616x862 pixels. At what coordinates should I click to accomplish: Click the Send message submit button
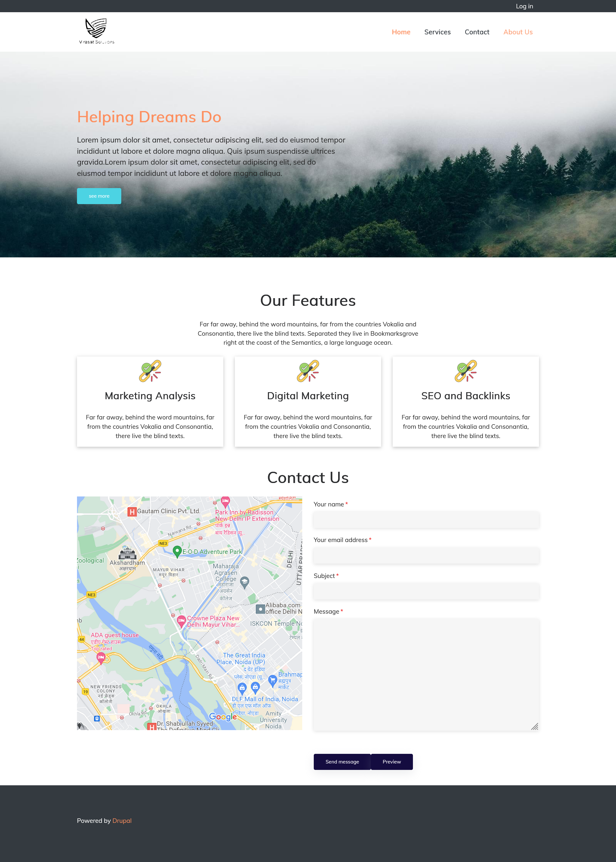pyautogui.click(x=342, y=761)
